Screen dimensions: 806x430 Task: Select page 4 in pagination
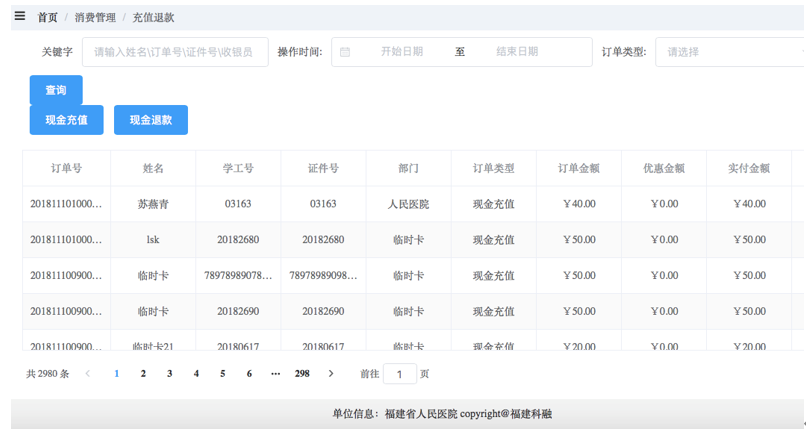pyautogui.click(x=196, y=373)
